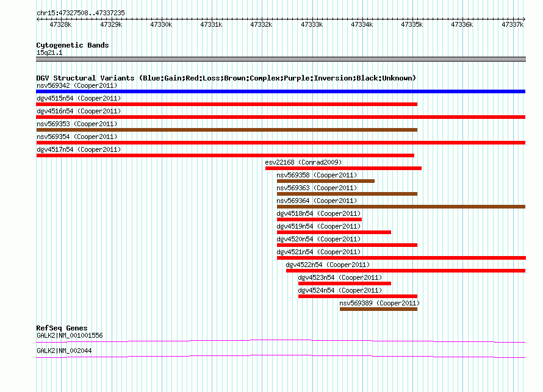
Task: Click the 47337k ruler position
Action: 512,24
